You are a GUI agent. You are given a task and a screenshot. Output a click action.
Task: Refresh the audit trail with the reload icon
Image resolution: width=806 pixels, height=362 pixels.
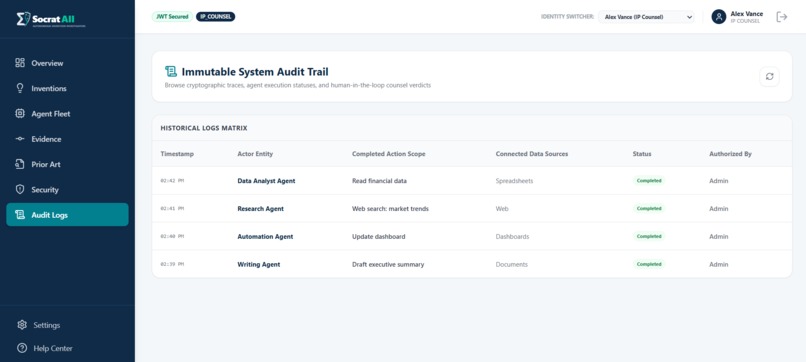tap(769, 77)
